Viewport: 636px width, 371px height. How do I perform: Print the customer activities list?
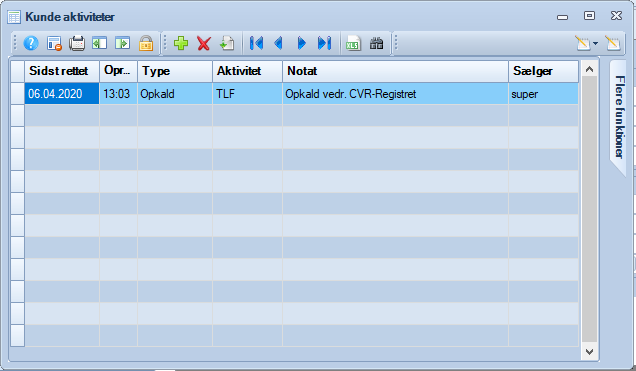click(77, 43)
